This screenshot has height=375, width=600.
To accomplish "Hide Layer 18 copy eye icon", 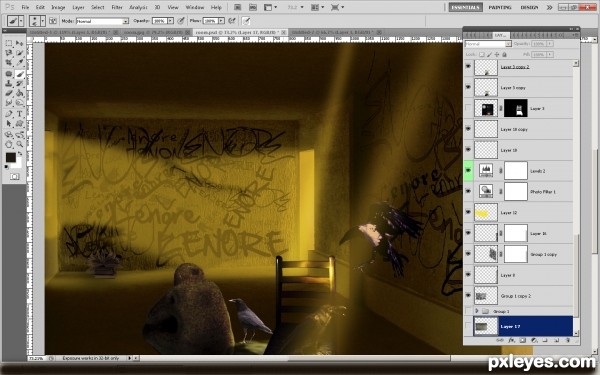I will coord(468,129).
